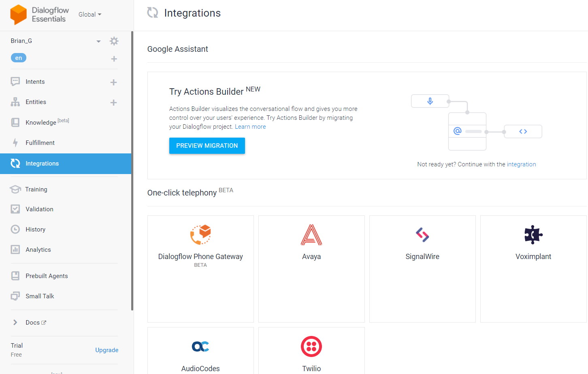Create new intent with plus icon
Screen dimensions: 588x374
(x=114, y=83)
